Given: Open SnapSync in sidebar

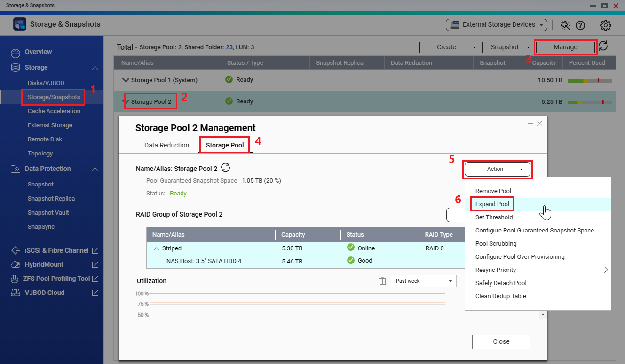Looking at the screenshot, I should point(41,226).
